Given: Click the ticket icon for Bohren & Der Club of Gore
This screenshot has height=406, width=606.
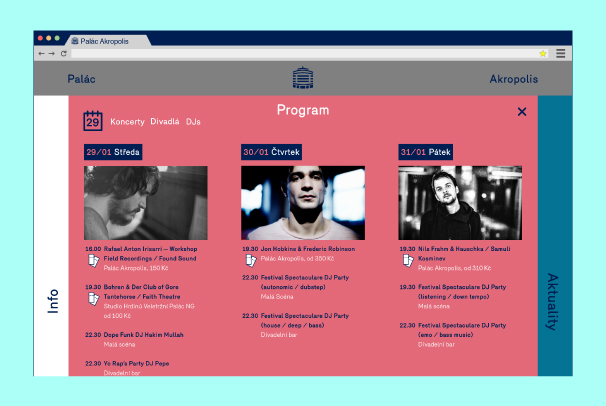Looking at the screenshot, I should [x=93, y=298].
